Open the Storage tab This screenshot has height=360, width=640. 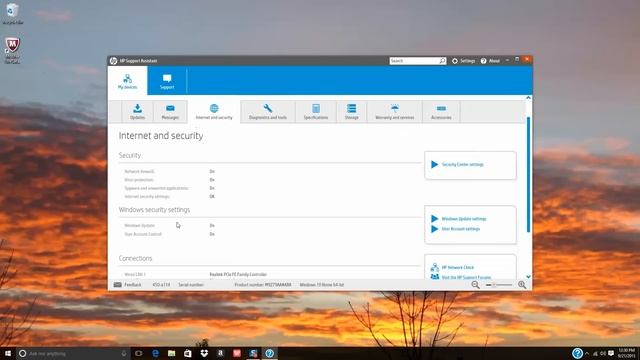(x=351, y=111)
